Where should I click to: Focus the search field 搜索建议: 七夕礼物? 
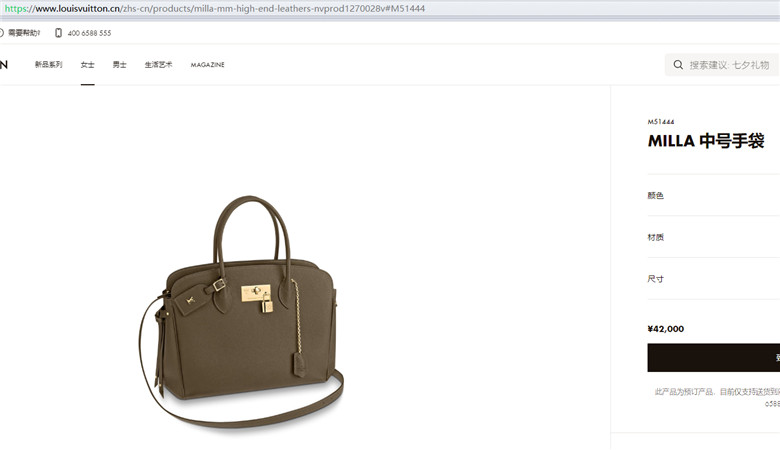tap(722, 65)
